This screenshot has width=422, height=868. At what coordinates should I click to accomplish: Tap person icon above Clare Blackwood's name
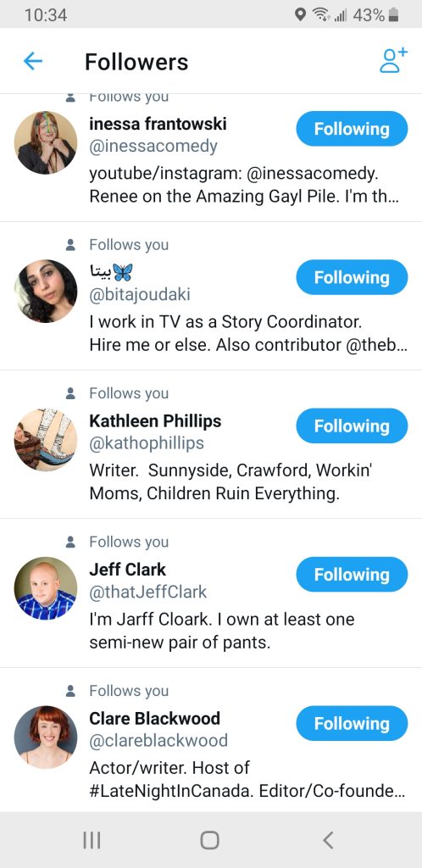coord(70,691)
